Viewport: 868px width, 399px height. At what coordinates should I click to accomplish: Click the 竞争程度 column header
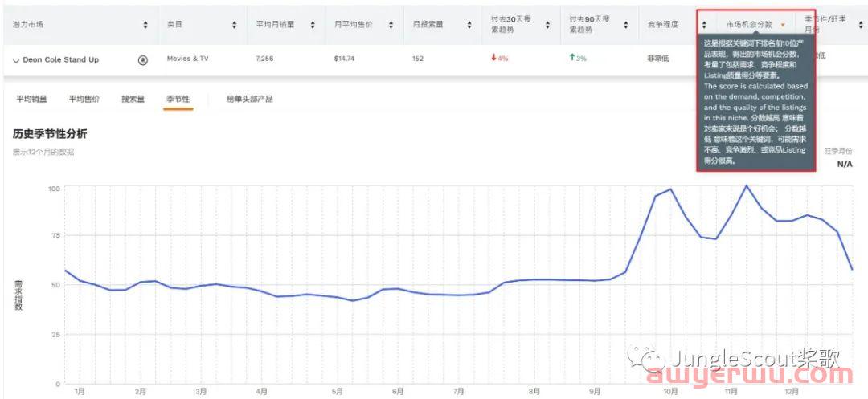(x=664, y=25)
